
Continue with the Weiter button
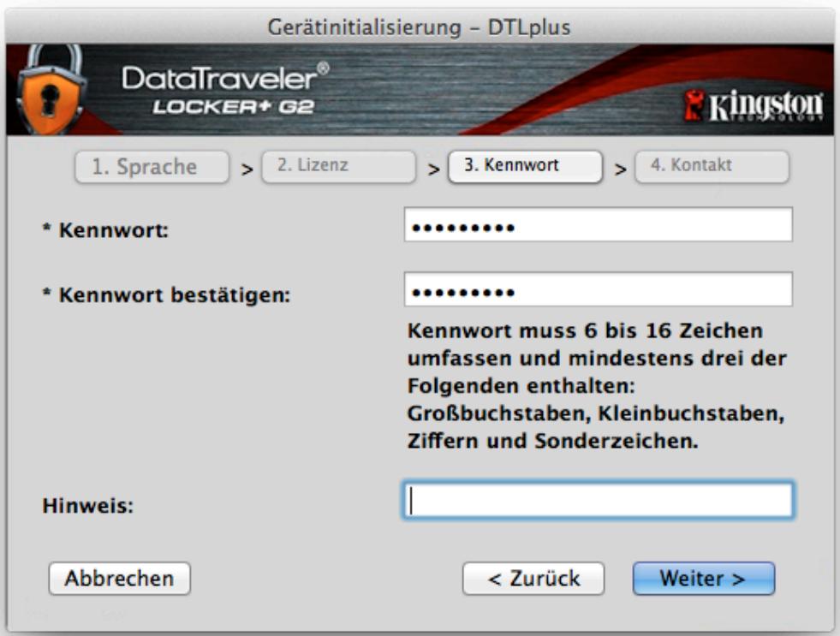point(704,579)
